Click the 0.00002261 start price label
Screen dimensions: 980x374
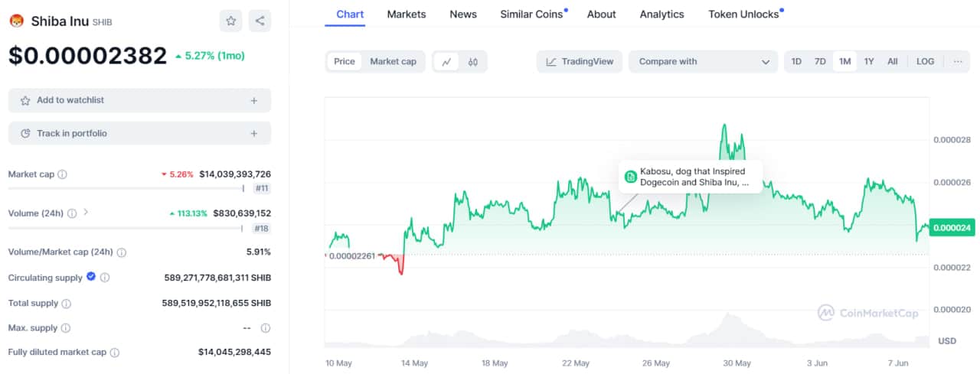[351, 255]
